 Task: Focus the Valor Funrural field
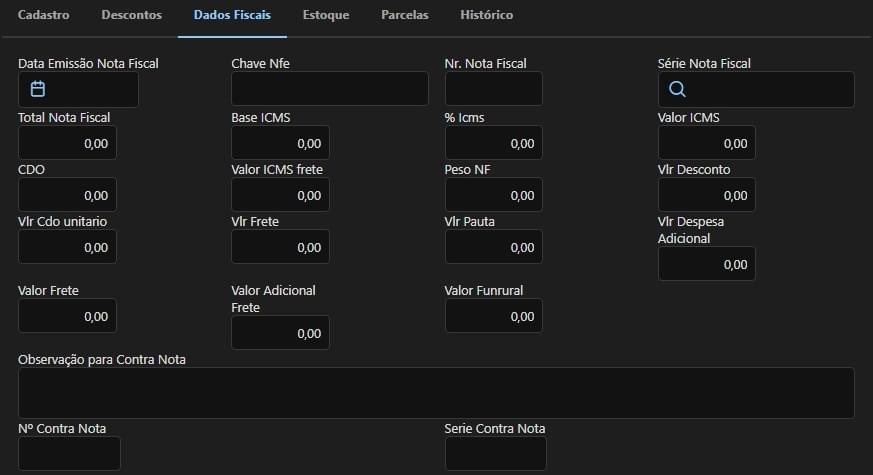pyautogui.click(x=493, y=316)
